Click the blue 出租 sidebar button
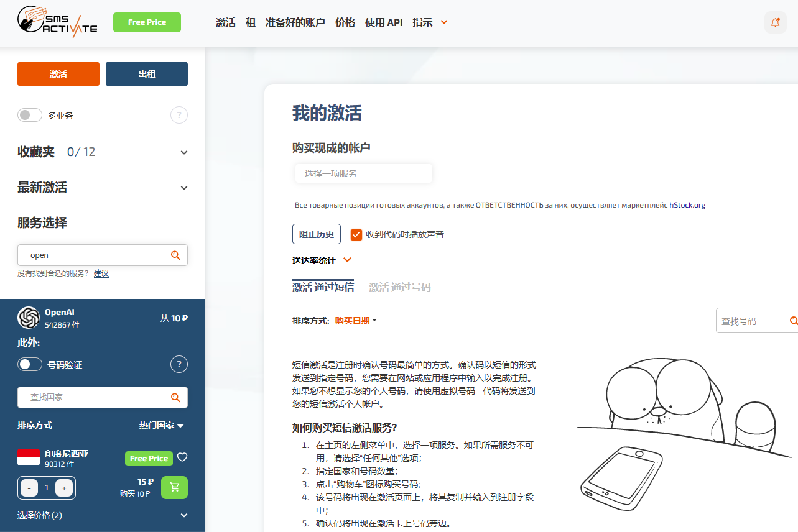 (x=147, y=74)
